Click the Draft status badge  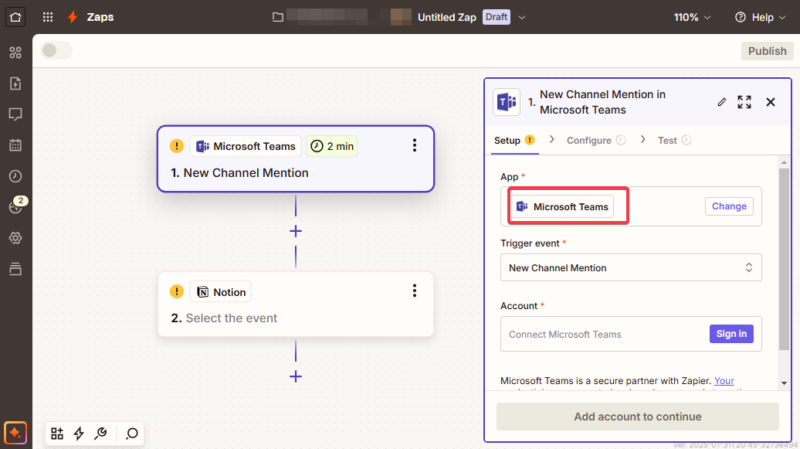click(496, 17)
